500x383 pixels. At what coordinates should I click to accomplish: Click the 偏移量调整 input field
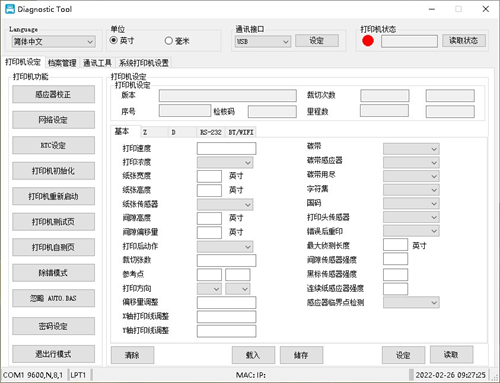[226, 302]
